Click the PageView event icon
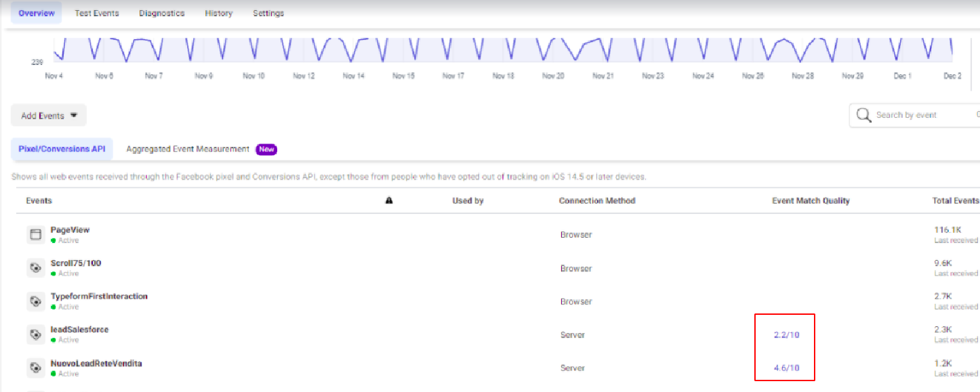 point(35,235)
